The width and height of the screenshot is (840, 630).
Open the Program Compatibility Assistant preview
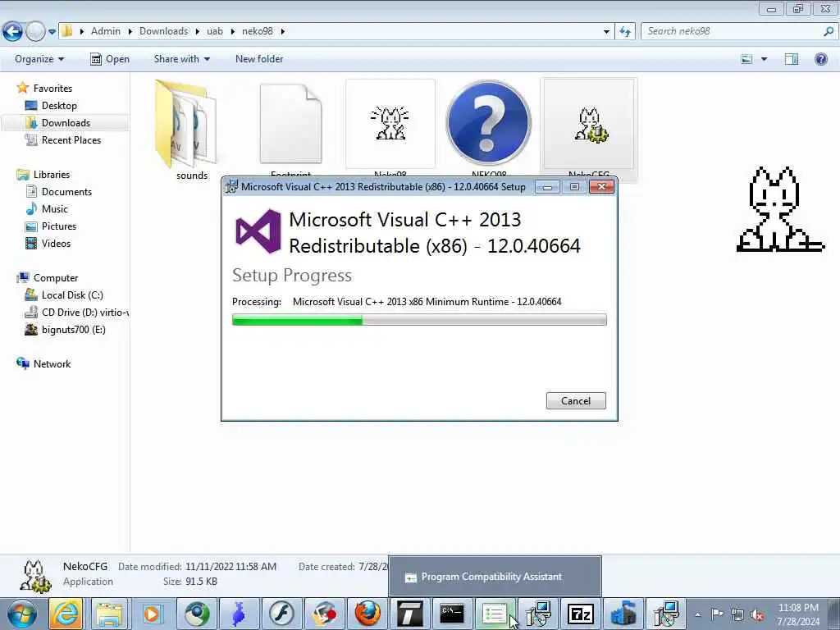tap(495, 577)
